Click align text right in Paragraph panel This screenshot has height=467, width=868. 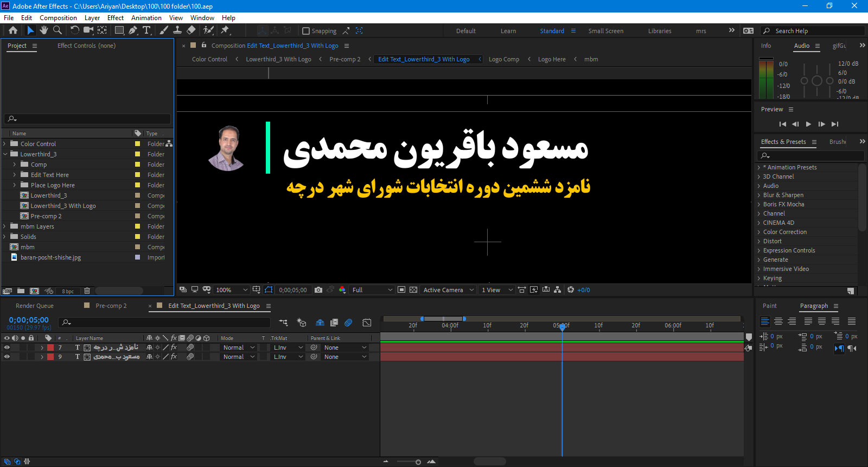click(x=792, y=321)
